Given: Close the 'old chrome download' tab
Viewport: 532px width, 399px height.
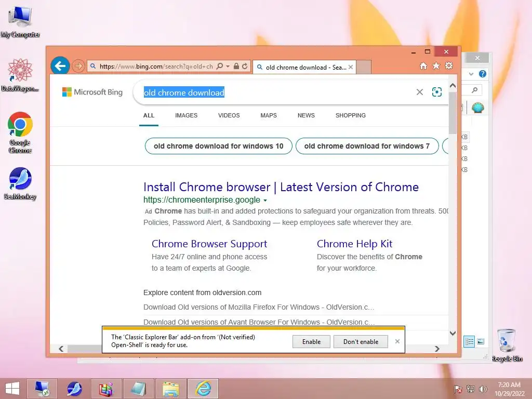Looking at the screenshot, I should point(351,67).
